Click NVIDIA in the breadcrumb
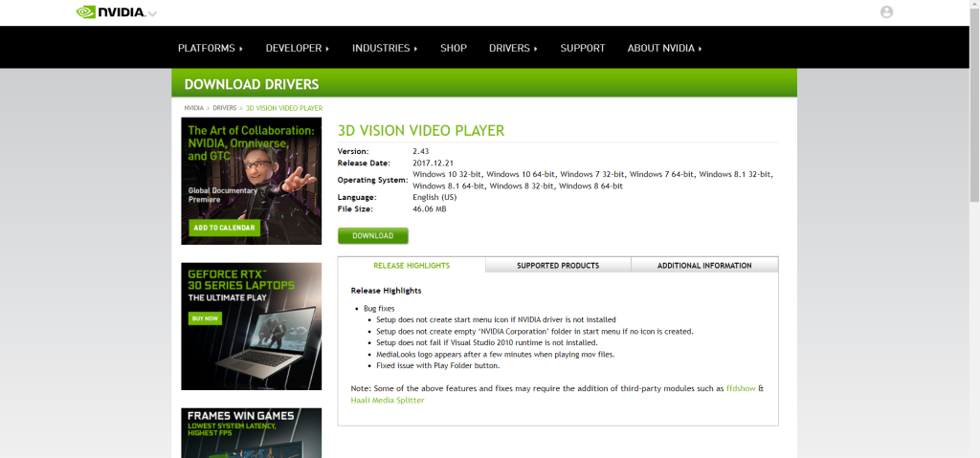The width and height of the screenshot is (980, 458). (x=193, y=108)
